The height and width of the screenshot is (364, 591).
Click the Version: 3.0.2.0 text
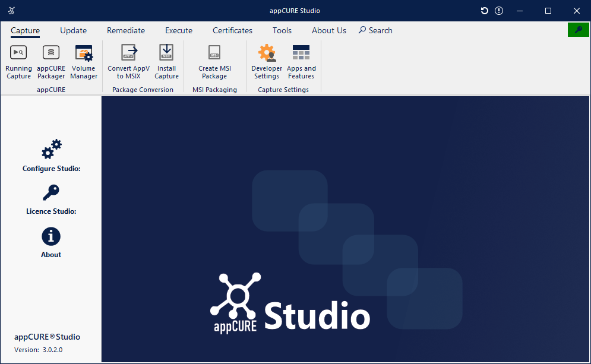click(x=39, y=350)
